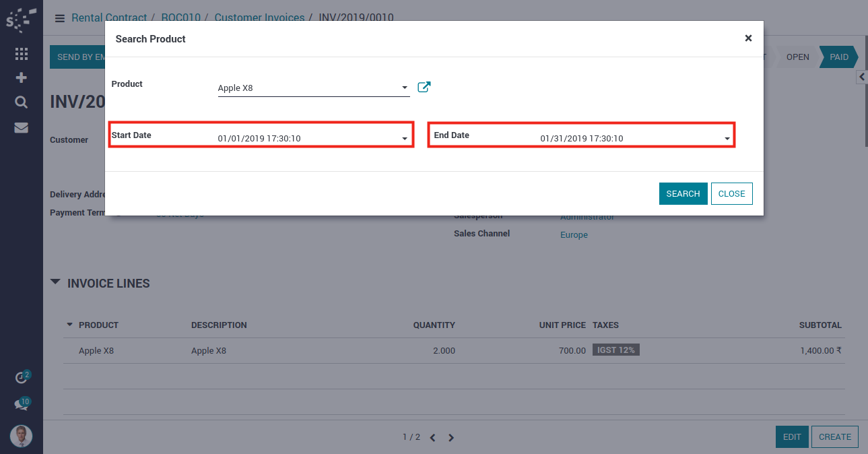Collapse the Invoice Lines section
The image size is (868, 454).
pyautogui.click(x=55, y=282)
